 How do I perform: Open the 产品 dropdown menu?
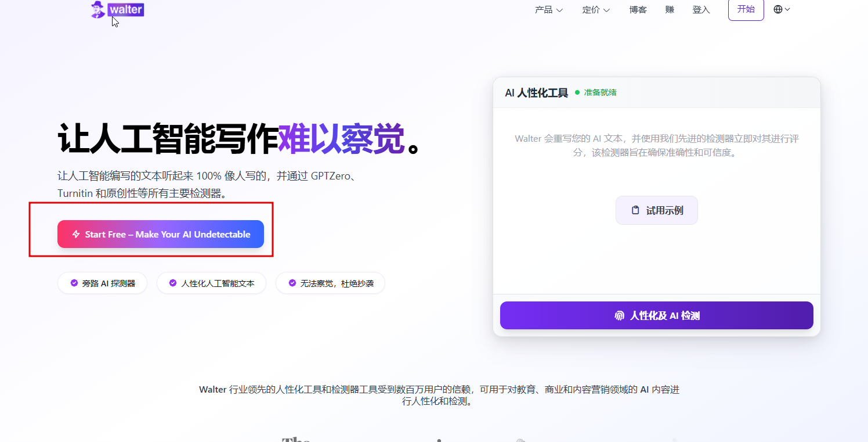tap(549, 10)
